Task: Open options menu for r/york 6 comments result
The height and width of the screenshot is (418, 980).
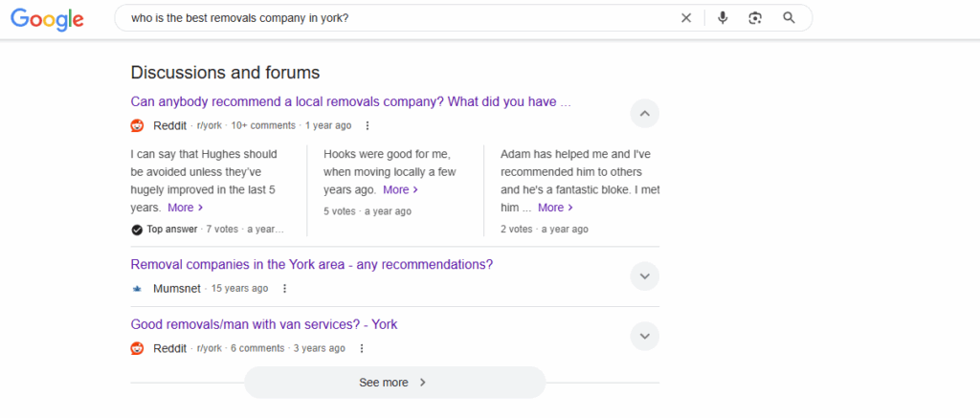Action: [x=361, y=348]
